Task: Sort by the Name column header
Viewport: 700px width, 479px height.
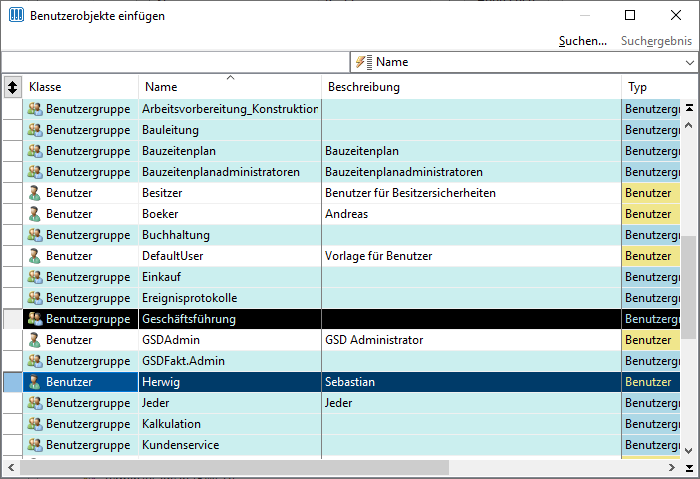Action: 230,87
